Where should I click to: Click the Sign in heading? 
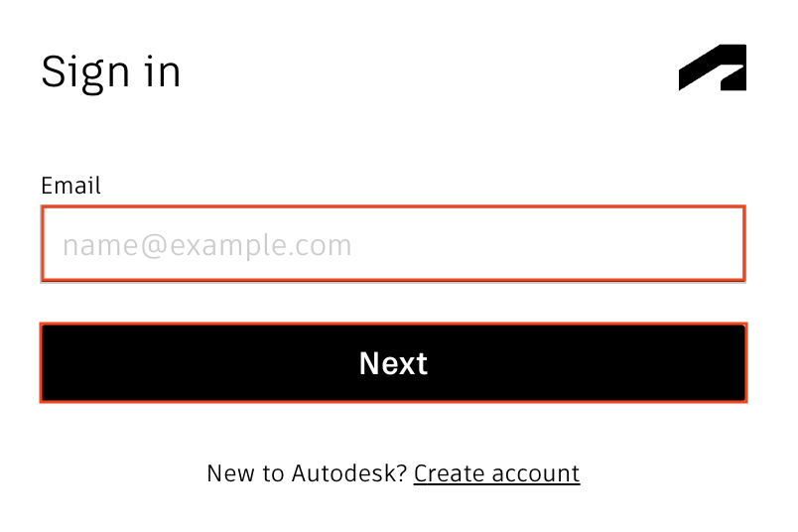pos(111,72)
